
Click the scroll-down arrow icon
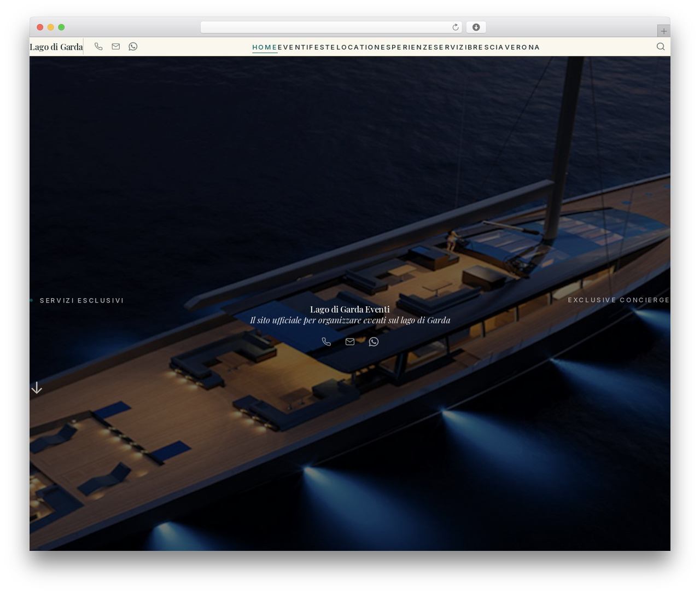click(x=37, y=388)
